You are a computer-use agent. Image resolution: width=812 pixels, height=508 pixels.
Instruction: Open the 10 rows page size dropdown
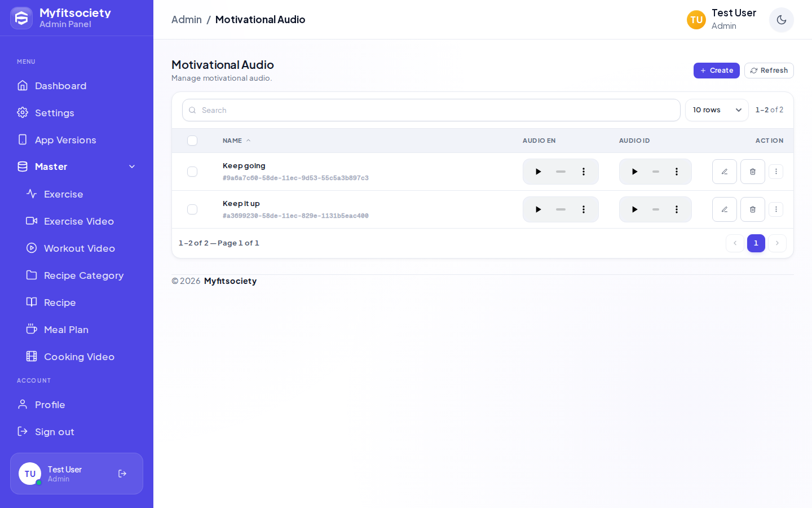[717, 110]
